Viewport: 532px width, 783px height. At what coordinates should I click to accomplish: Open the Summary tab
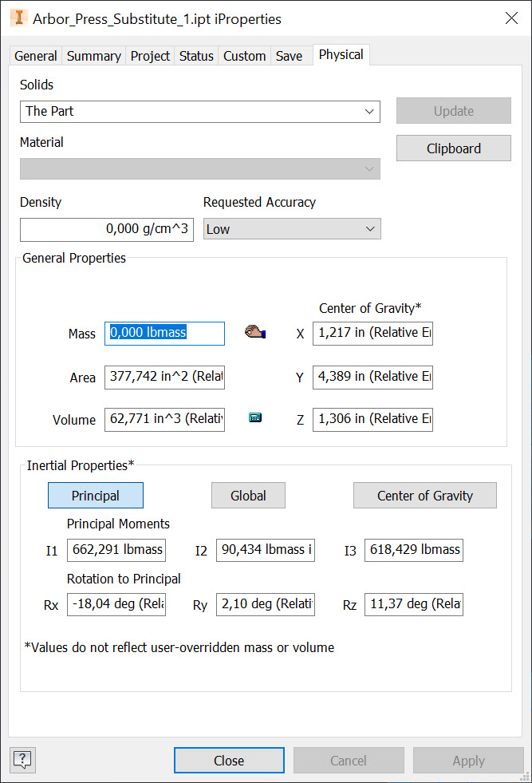[x=93, y=55]
